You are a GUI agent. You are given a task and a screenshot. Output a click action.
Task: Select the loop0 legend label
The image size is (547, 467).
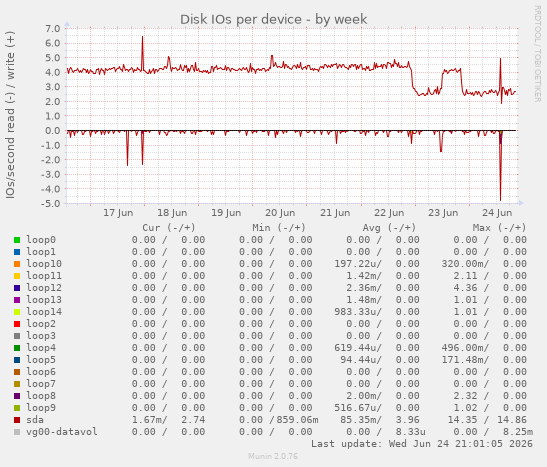pos(41,240)
